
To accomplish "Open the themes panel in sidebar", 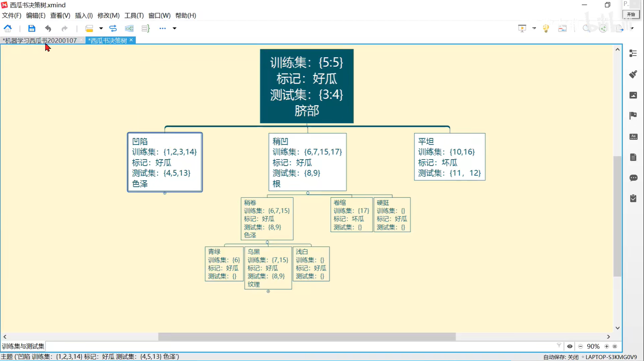I will coord(633,137).
